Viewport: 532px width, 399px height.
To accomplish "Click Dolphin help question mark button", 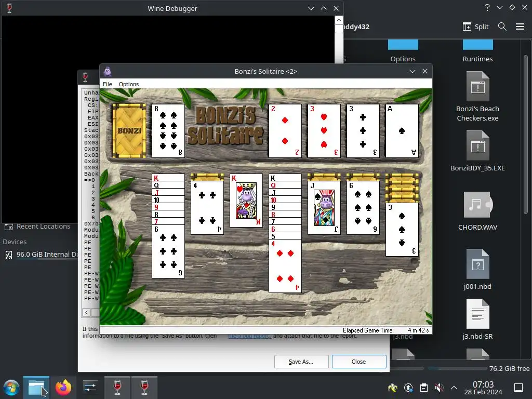I will tap(487, 7).
